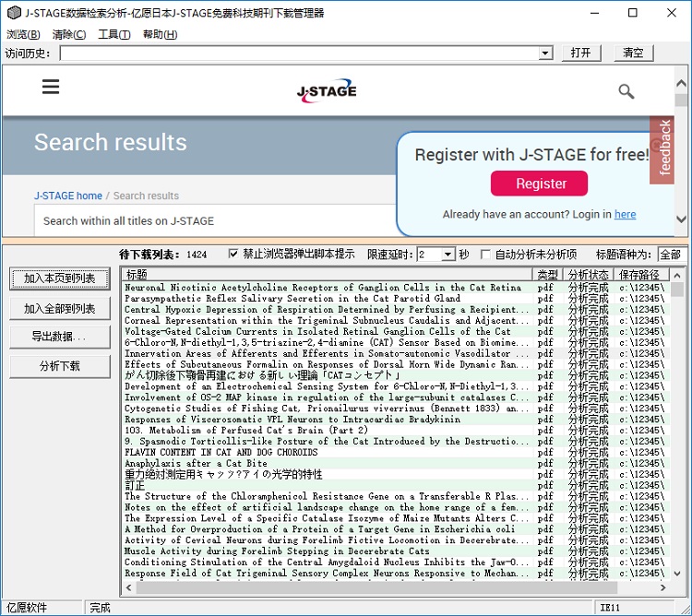Select row 'Voltage-Gated Calcium Currents'
Image resolution: width=692 pixels, height=616 pixels.
(x=396, y=332)
